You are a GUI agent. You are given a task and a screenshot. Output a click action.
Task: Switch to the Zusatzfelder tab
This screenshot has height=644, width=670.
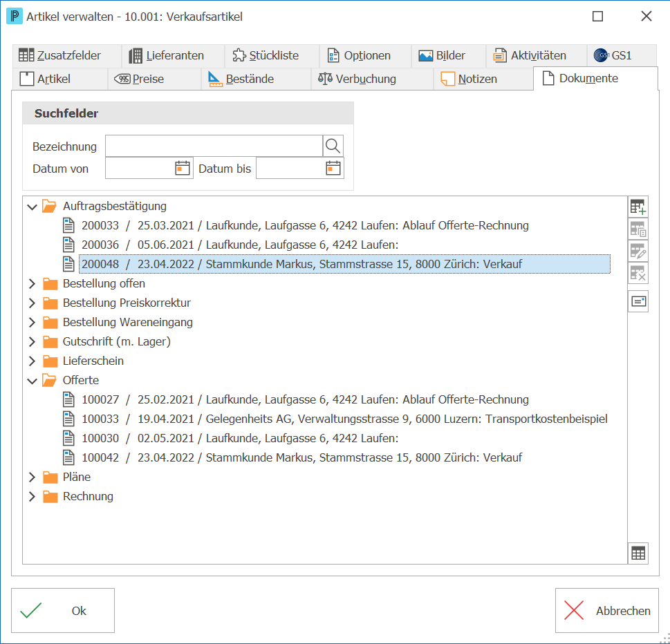tap(66, 55)
